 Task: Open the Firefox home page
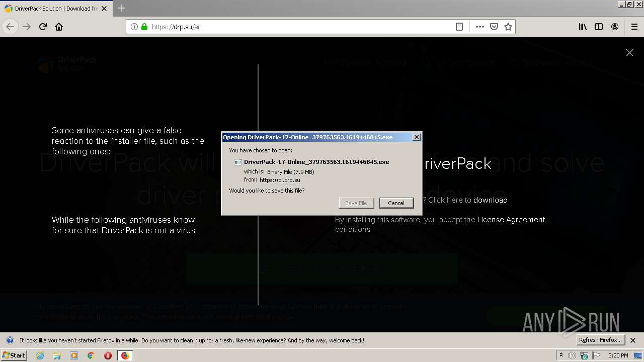coord(59,27)
